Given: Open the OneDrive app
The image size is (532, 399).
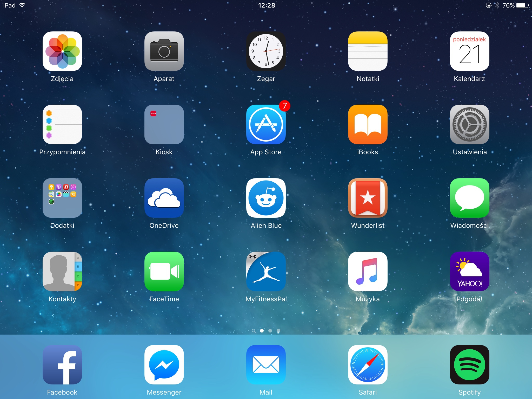Looking at the screenshot, I should (164, 198).
